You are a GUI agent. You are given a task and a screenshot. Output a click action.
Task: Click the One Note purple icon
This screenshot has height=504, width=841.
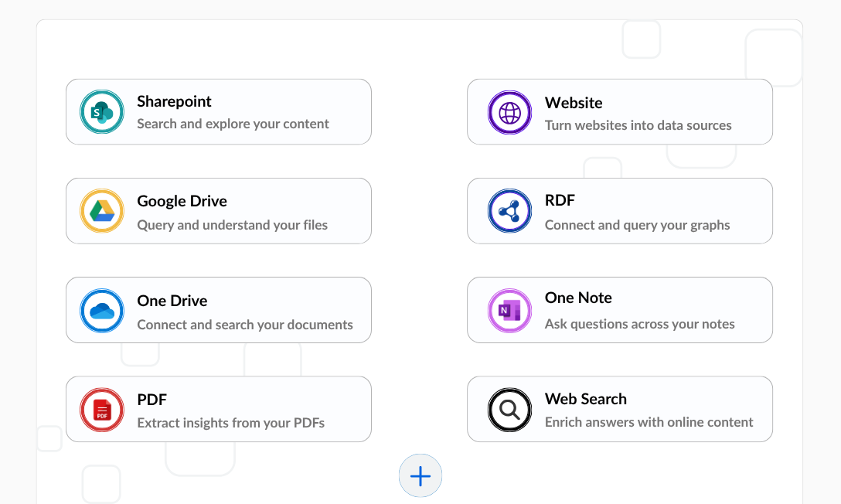click(x=509, y=311)
